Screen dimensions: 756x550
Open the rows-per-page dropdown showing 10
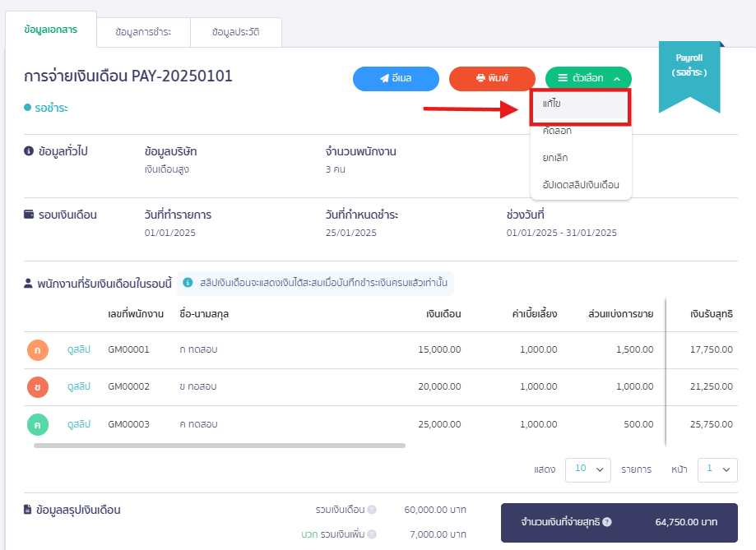pyautogui.click(x=587, y=469)
